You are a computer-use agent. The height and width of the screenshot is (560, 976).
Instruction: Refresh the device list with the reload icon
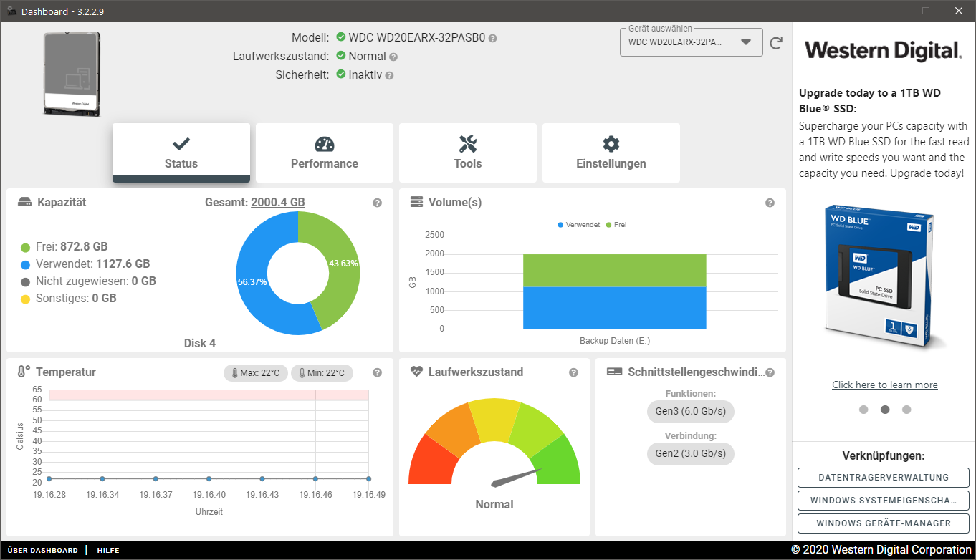[x=776, y=44]
